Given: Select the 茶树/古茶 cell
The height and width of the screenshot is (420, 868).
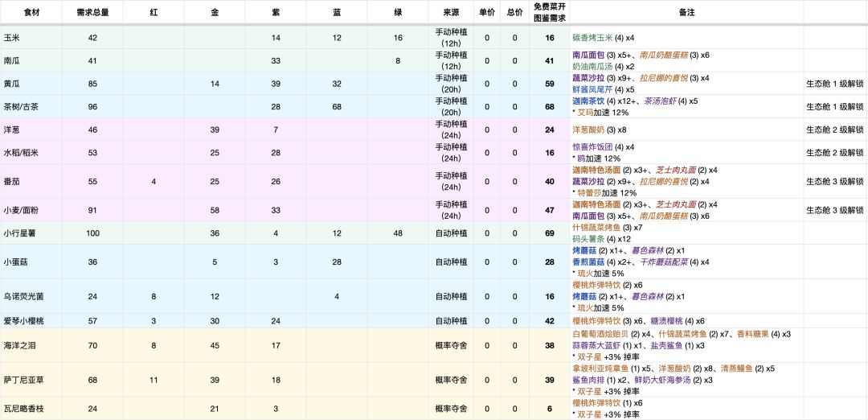Looking at the screenshot, I should click(31, 106).
